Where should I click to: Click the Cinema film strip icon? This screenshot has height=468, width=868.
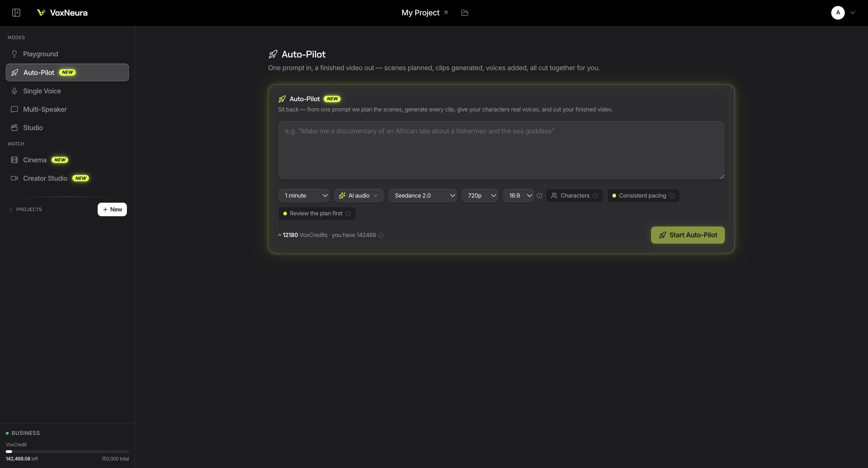coord(14,160)
